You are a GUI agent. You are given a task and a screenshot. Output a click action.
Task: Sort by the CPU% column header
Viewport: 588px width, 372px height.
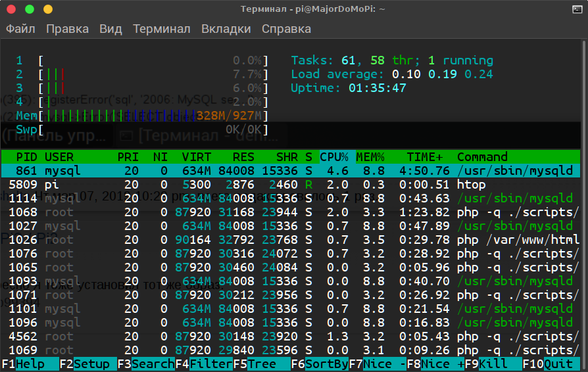click(334, 157)
